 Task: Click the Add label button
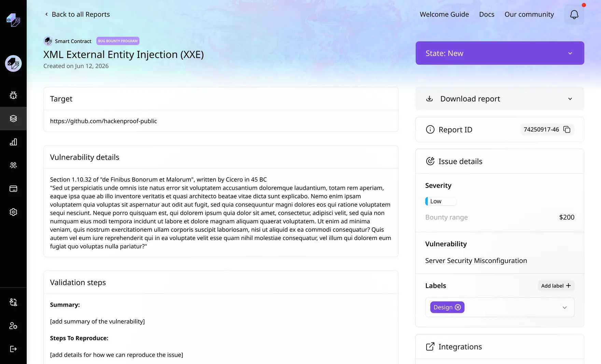(x=556, y=286)
